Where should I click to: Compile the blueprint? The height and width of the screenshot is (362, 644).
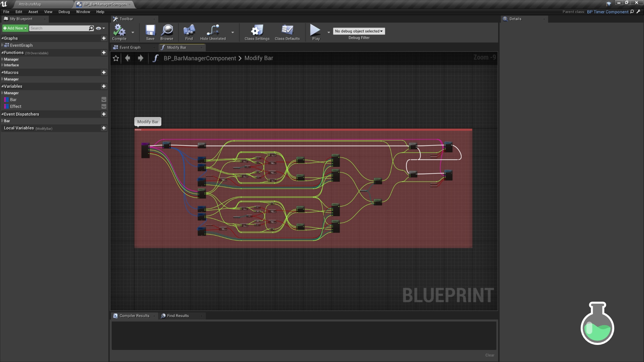pyautogui.click(x=120, y=32)
